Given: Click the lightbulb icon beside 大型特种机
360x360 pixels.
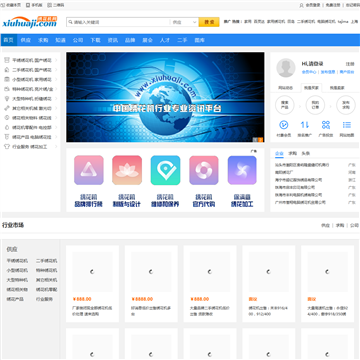Looking at the screenshot, I should 7,99.
